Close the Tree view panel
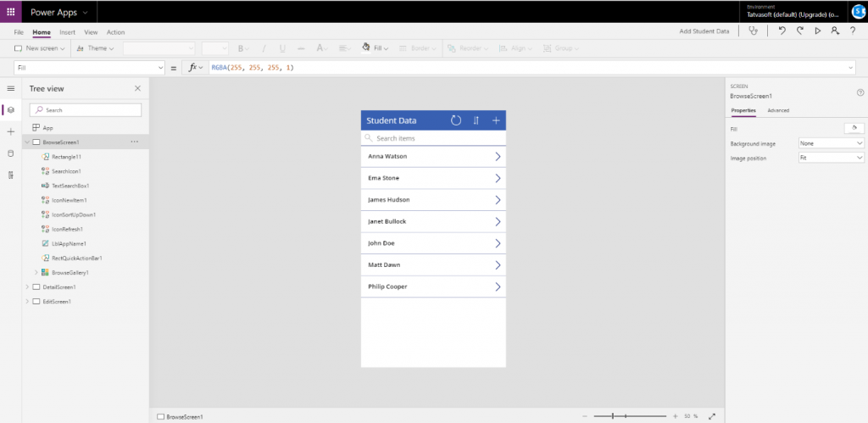Screen dimensions: 868x423 (138, 89)
